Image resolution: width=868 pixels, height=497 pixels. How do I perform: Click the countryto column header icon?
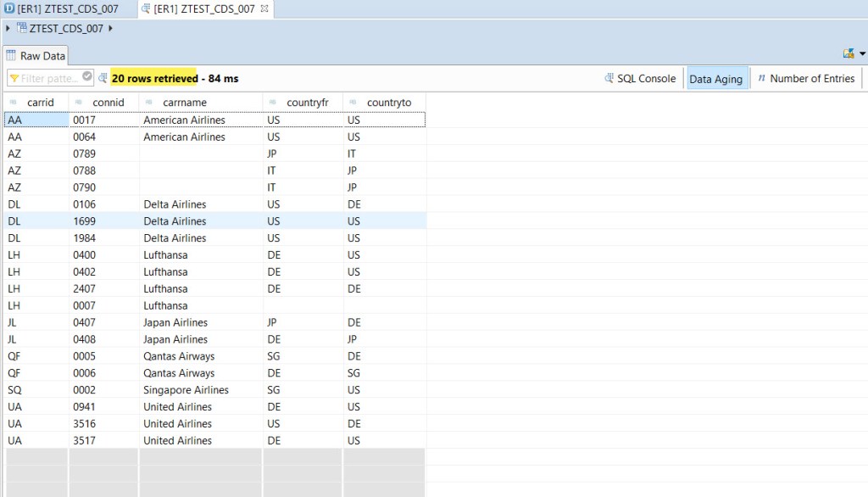(x=352, y=103)
